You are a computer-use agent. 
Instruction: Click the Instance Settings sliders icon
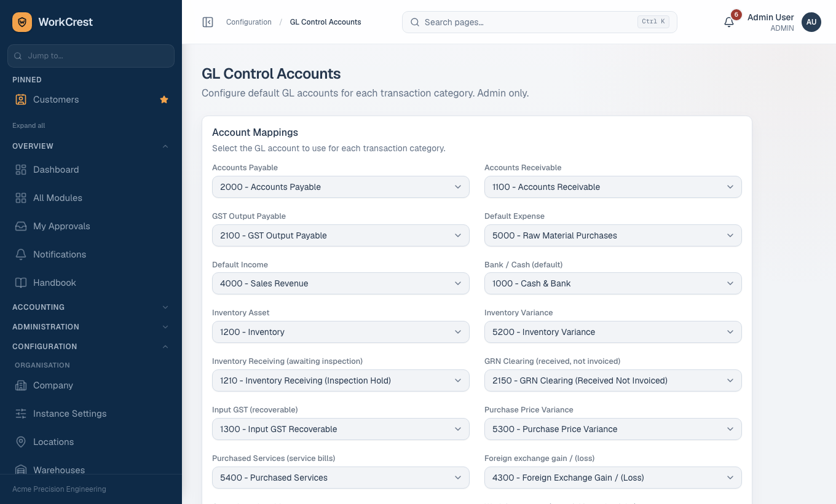click(21, 414)
